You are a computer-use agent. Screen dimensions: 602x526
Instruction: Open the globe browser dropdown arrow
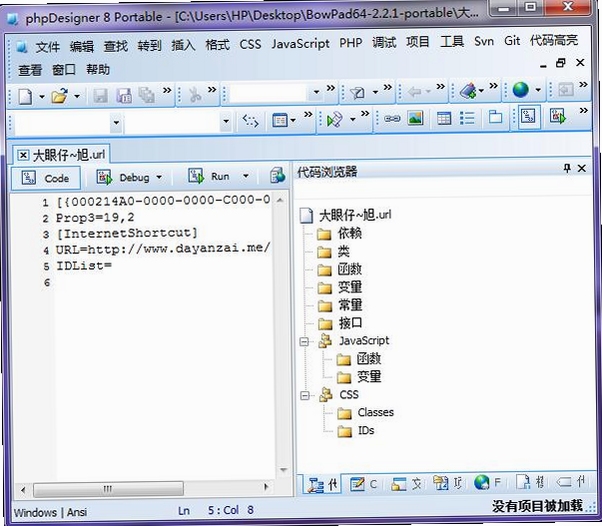pos(538,90)
